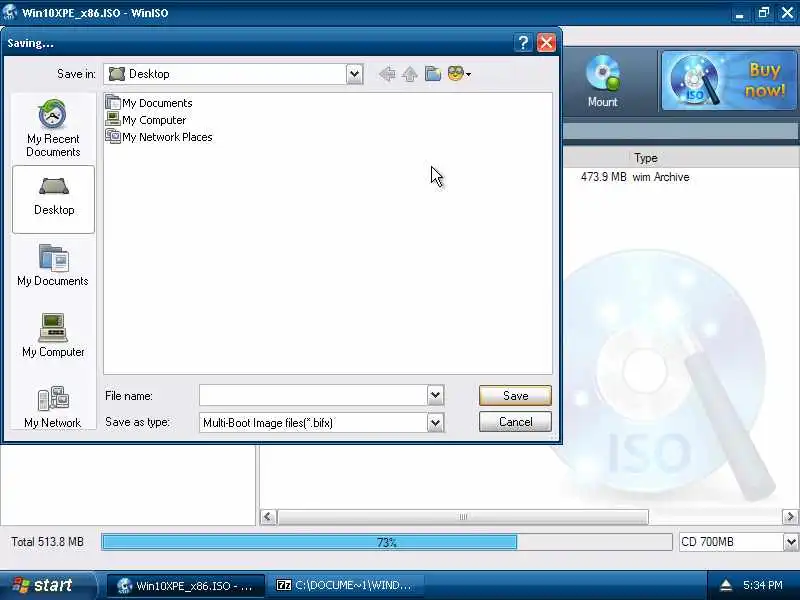Click the Cancel button
This screenshot has width=800, height=600.
pyautogui.click(x=515, y=422)
